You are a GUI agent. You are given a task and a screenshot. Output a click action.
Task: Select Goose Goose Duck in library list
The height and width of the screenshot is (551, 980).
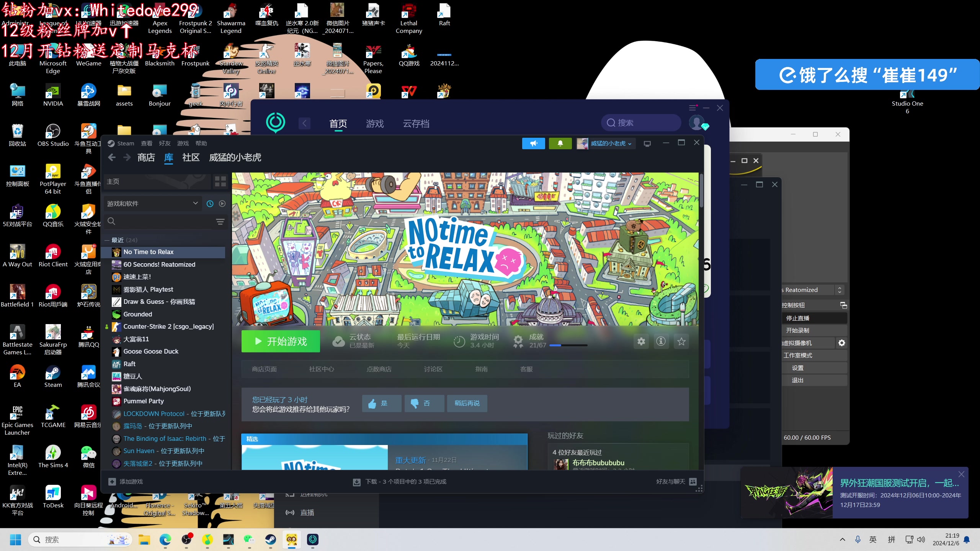[151, 351]
